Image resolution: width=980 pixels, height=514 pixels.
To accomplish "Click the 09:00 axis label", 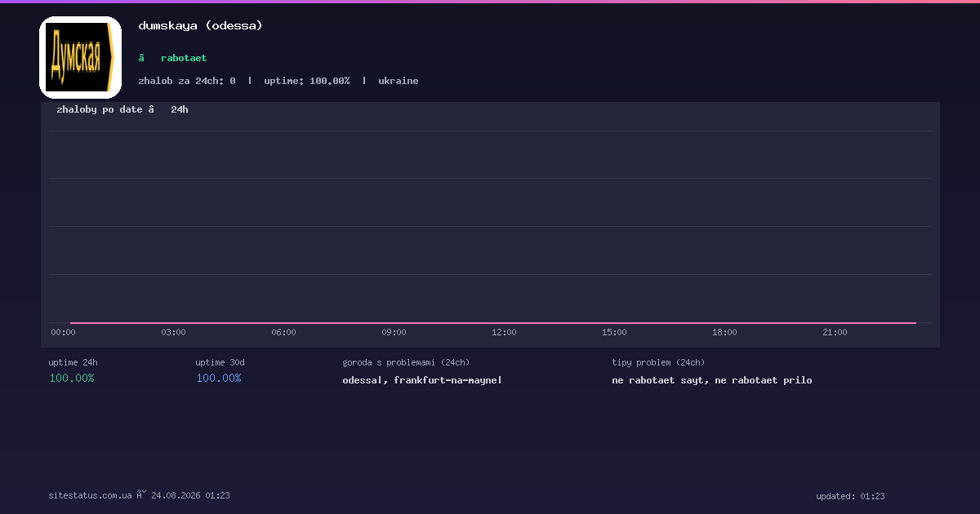I will point(394,332).
